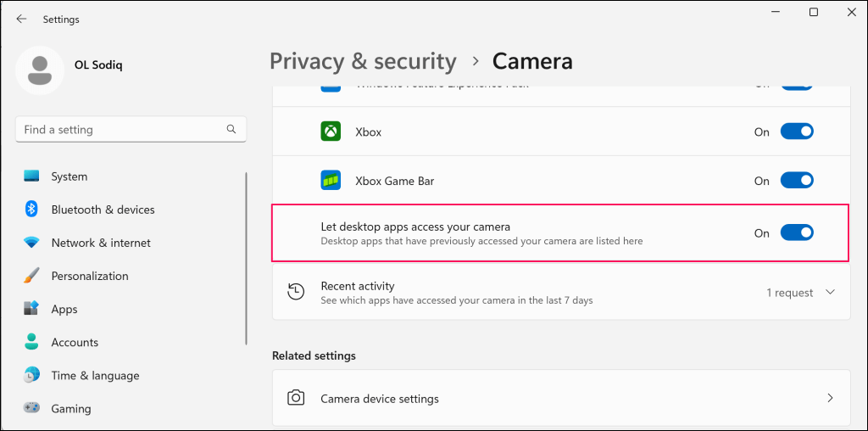Screen dimensions: 868x431
Task: Click the Xbox app icon
Action: (x=331, y=132)
